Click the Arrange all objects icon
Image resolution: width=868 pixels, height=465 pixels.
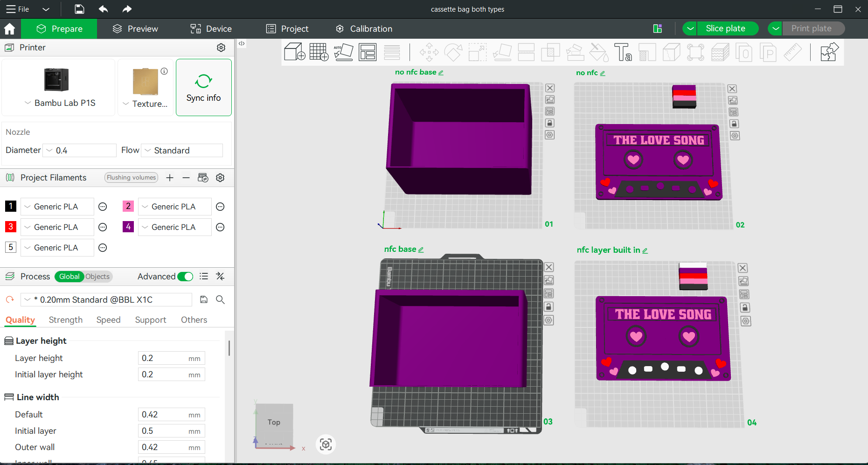(368, 52)
